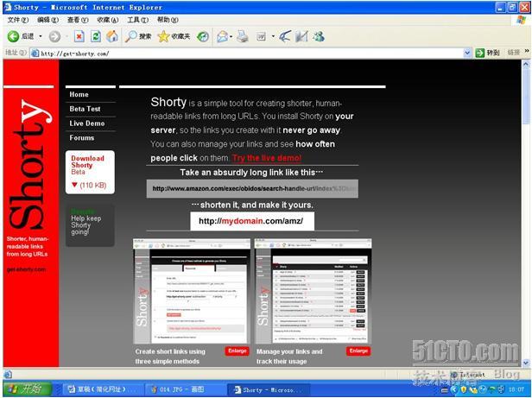Image resolution: width=532 pixels, height=398 pixels.
Task: Click the Discuss toolbar icon
Action: (x=285, y=36)
